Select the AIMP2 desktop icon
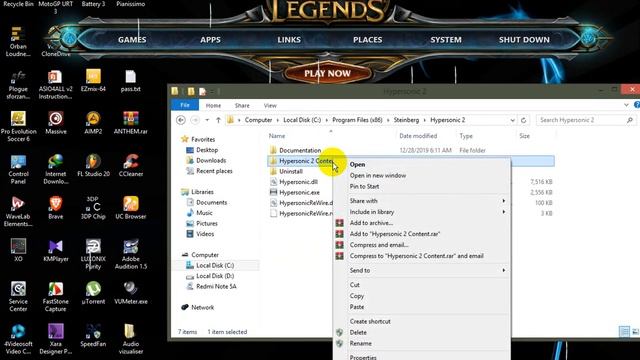The width and height of the screenshot is (640, 360). [93, 123]
